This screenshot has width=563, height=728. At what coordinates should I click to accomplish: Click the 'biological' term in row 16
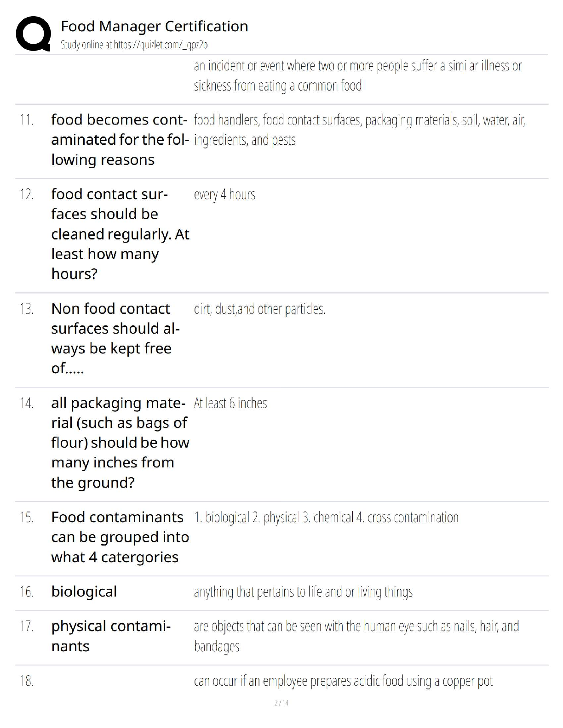[84, 591]
